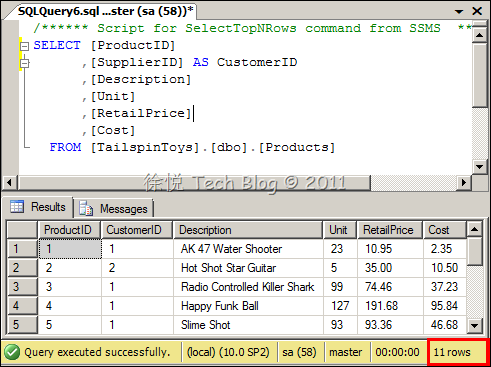The image size is (491, 367).
Task: Click the 'Hot Shot Star Guitar' cell
Action: pos(248,268)
